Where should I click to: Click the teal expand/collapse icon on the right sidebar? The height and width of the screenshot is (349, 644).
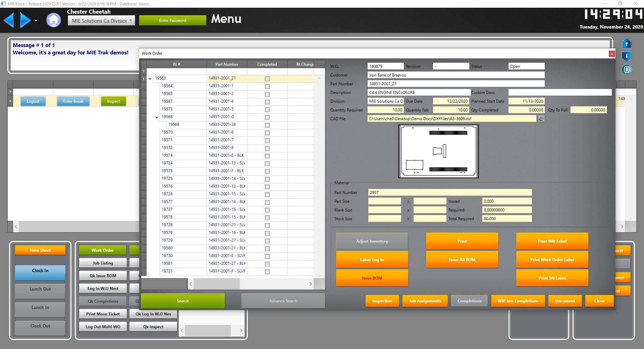627,69
